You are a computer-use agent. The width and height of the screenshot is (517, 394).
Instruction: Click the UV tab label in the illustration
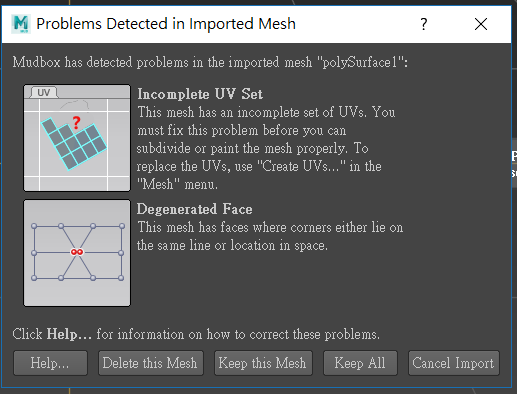tap(44, 92)
